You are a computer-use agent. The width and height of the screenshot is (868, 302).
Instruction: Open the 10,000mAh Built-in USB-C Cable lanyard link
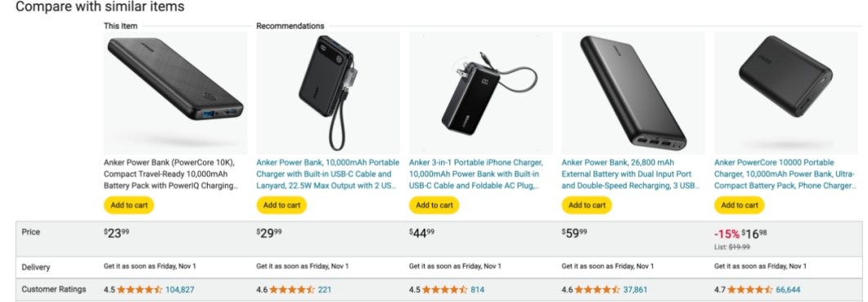click(x=328, y=174)
